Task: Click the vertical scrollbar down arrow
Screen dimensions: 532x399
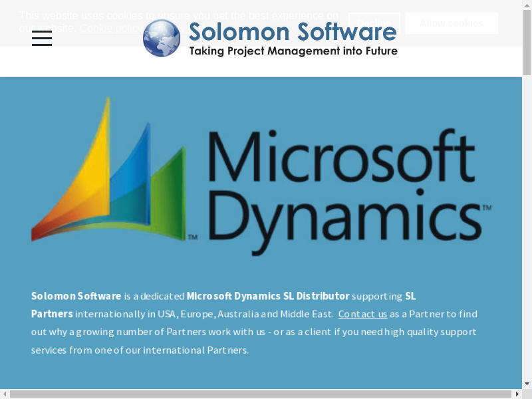Action: pos(527,384)
